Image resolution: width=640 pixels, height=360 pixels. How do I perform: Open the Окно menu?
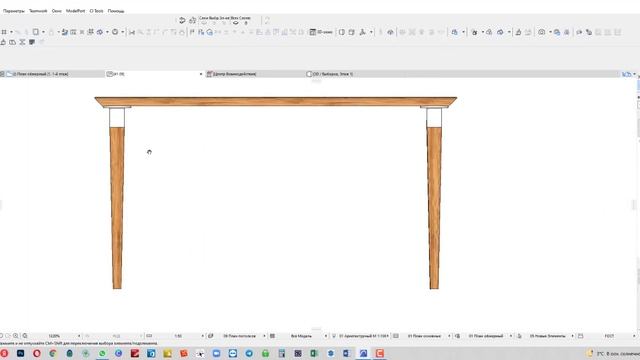[x=57, y=11]
